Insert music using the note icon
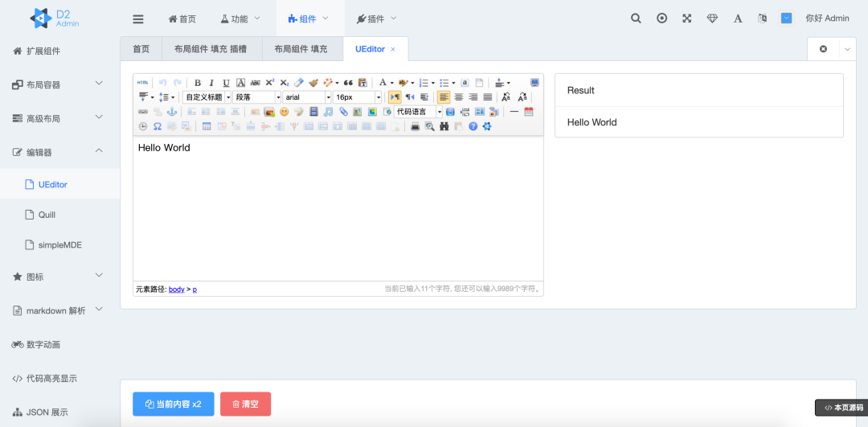 click(x=328, y=112)
